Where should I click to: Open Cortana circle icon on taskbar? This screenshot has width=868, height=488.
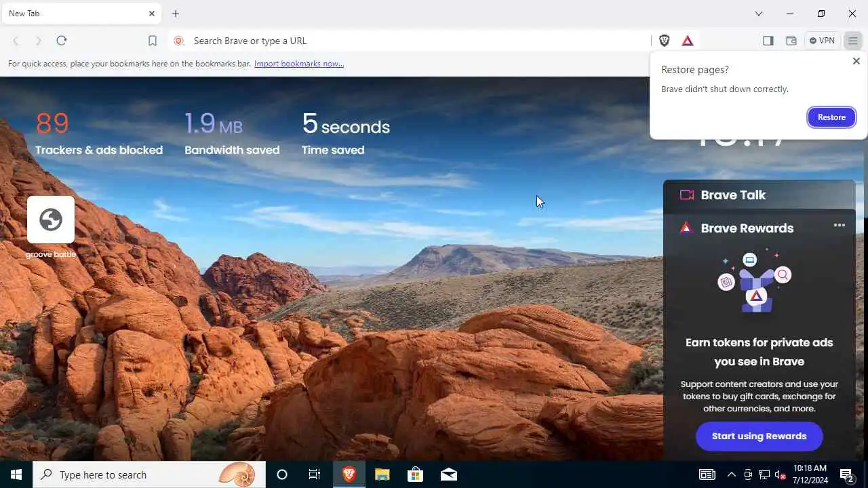pyautogui.click(x=282, y=474)
